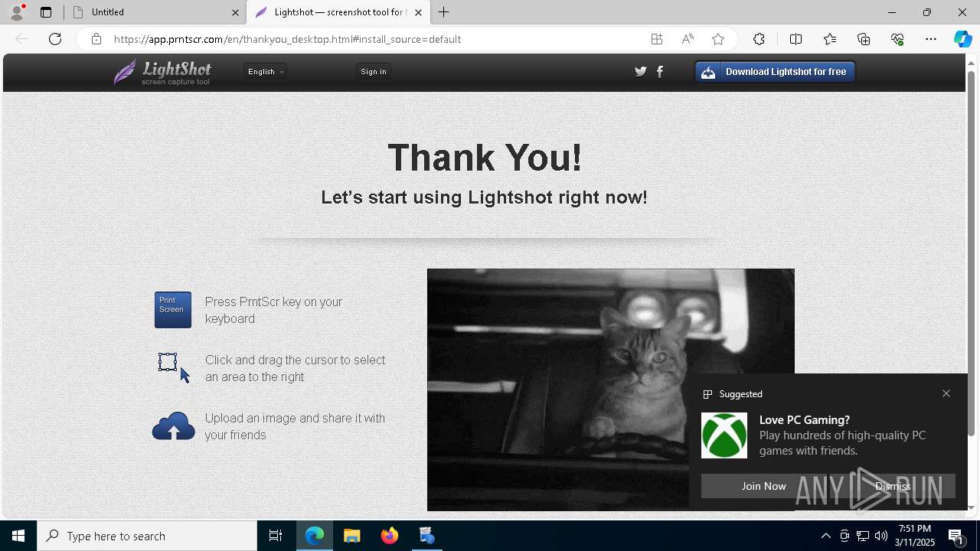Click the cloud upload icon
The image size is (980, 551).
[173, 426]
